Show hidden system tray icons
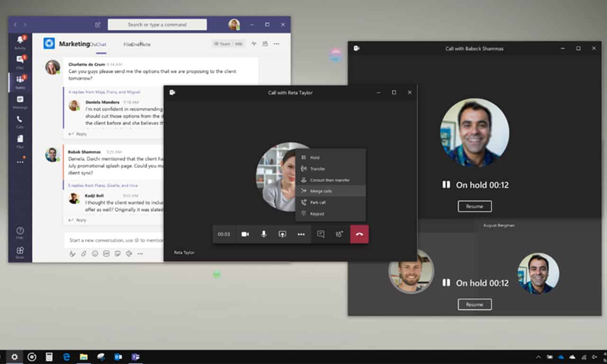This screenshot has height=364, width=607. tap(538, 357)
